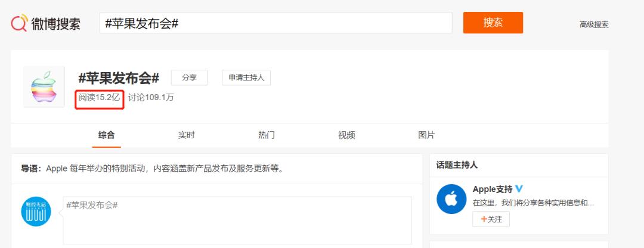Open the colorful Apple logo topic thumbnail
The width and height of the screenshot is (644, 248).
pos(44,86)
